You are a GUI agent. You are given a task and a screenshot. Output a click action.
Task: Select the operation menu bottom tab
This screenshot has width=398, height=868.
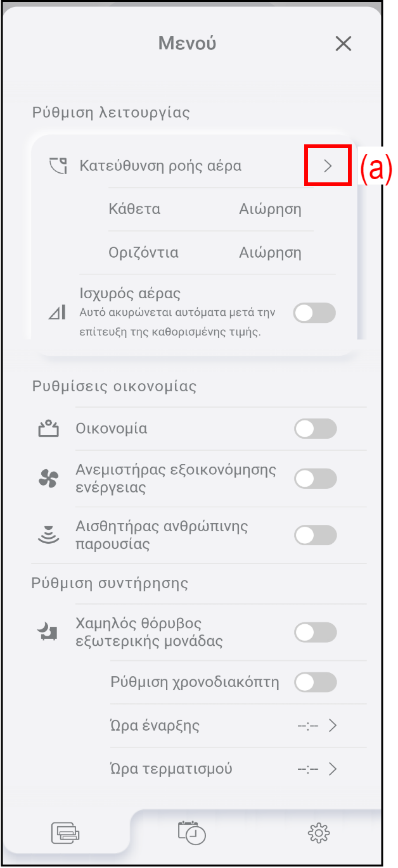tap(66, 833)
